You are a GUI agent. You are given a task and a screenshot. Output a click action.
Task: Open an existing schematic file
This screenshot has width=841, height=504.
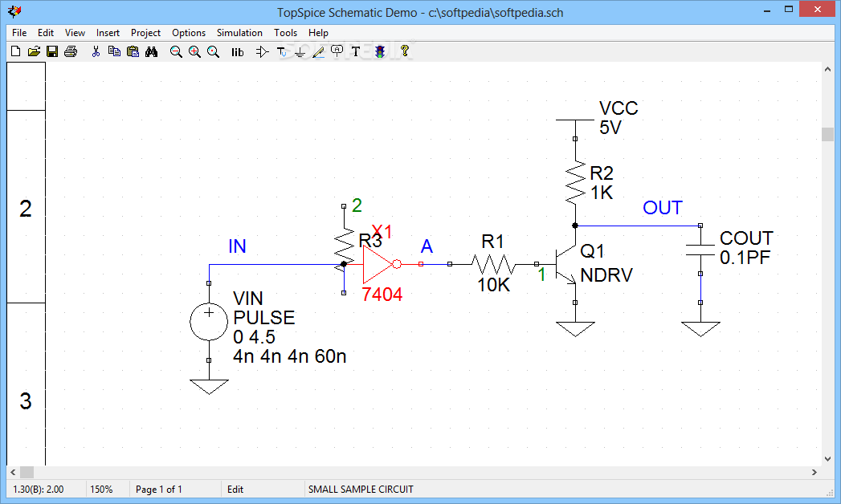pyautogui.click(x=34, y=51)
